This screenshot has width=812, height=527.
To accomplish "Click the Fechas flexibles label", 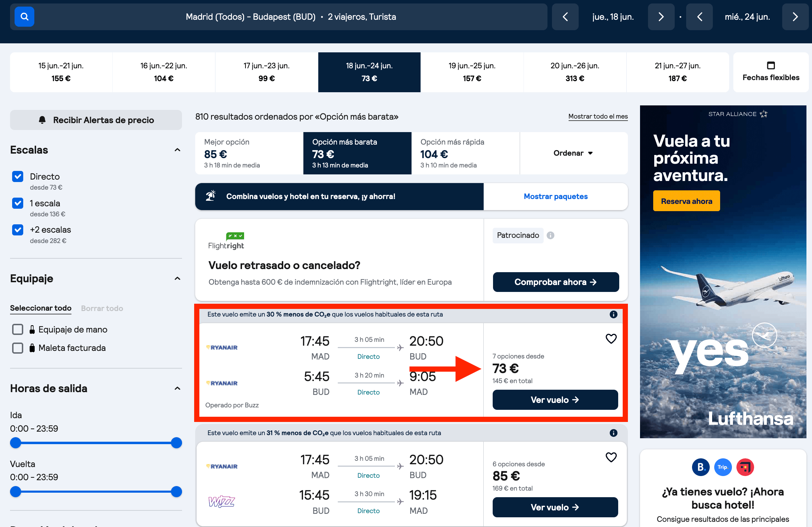I will click(x=771, y=78).
